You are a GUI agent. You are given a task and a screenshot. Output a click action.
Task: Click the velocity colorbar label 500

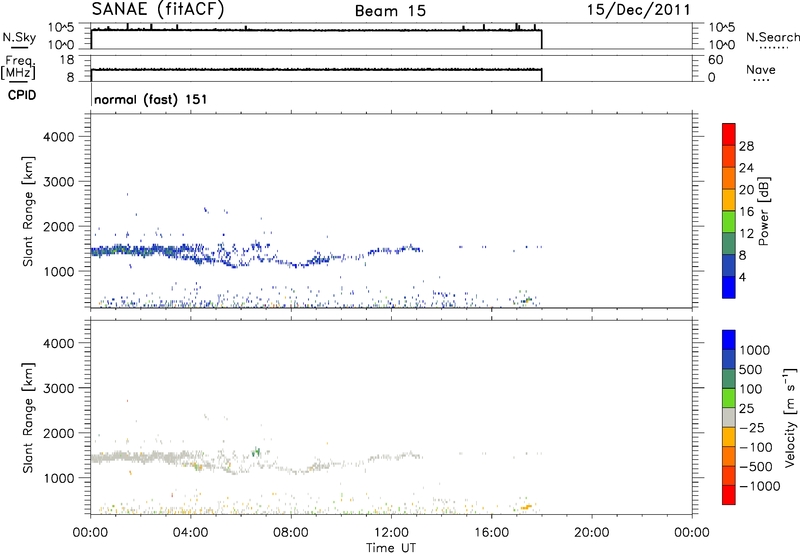(751, 370)
